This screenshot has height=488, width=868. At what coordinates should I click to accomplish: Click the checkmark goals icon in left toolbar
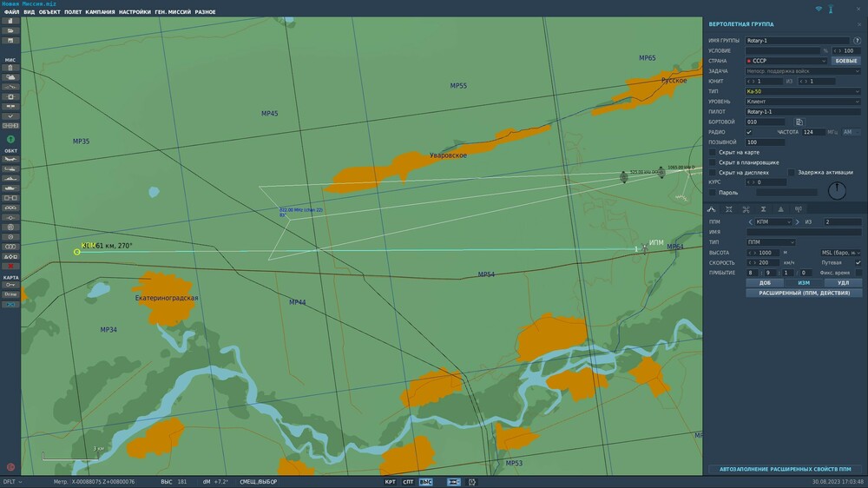pyautogui.click(x=10, y=116)
